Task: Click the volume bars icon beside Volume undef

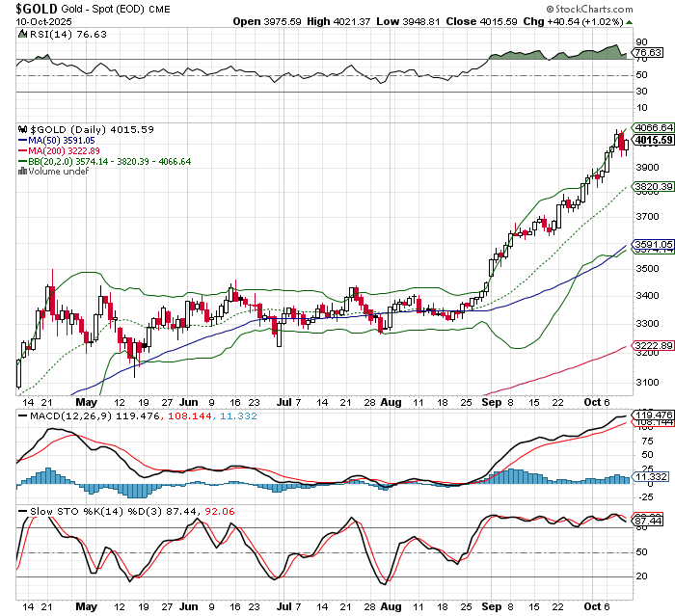Action: (21, 171)
